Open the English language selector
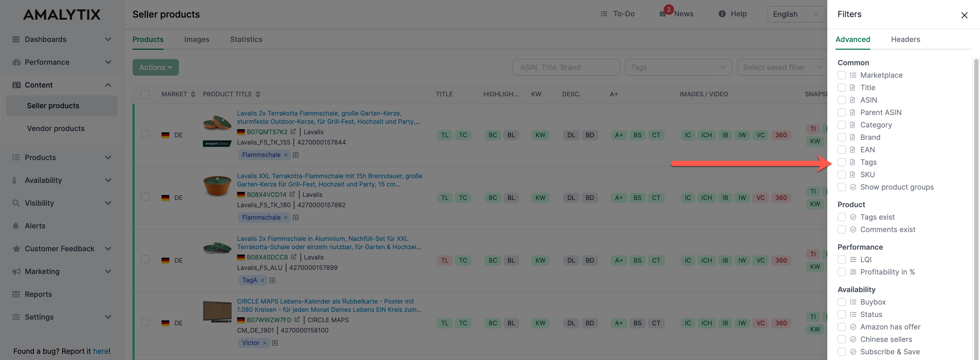980x360 pixels. click(795, 15)
